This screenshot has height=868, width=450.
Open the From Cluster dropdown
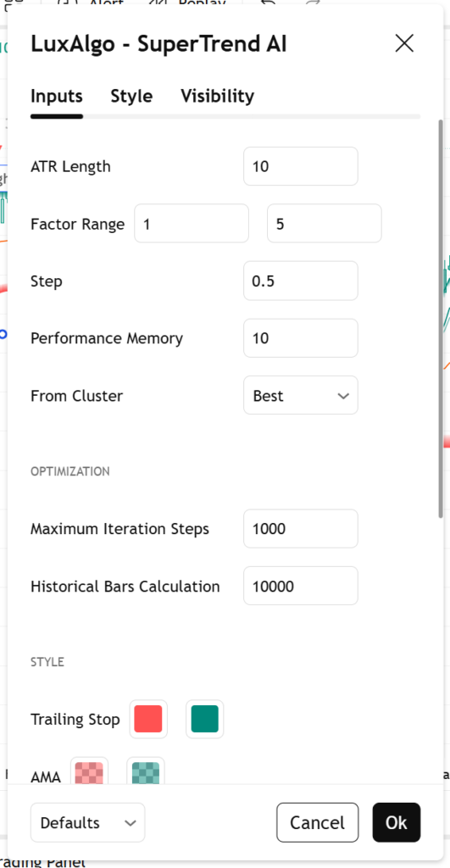click(x=301, y=395)
